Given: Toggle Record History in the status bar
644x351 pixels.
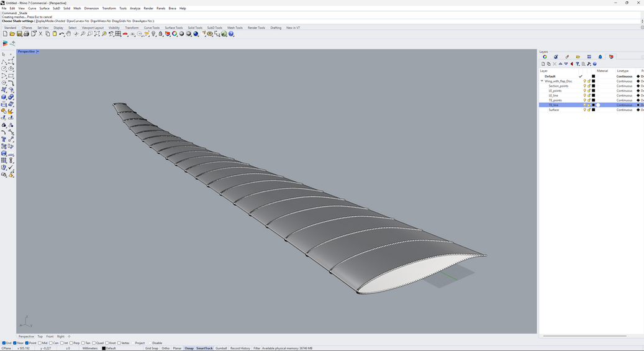Looking at the screenshot, I should pyautogui.click(x=240, y=348).
